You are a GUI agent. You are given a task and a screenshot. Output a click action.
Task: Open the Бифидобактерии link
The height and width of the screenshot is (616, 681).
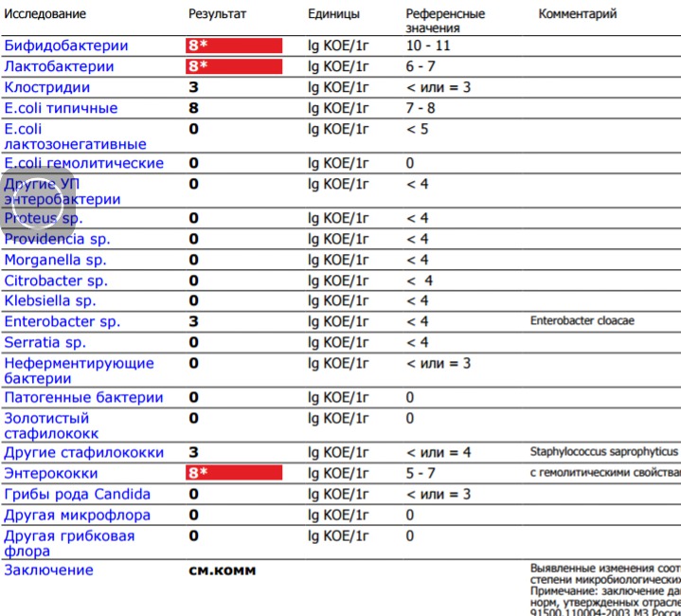[66, 45]
